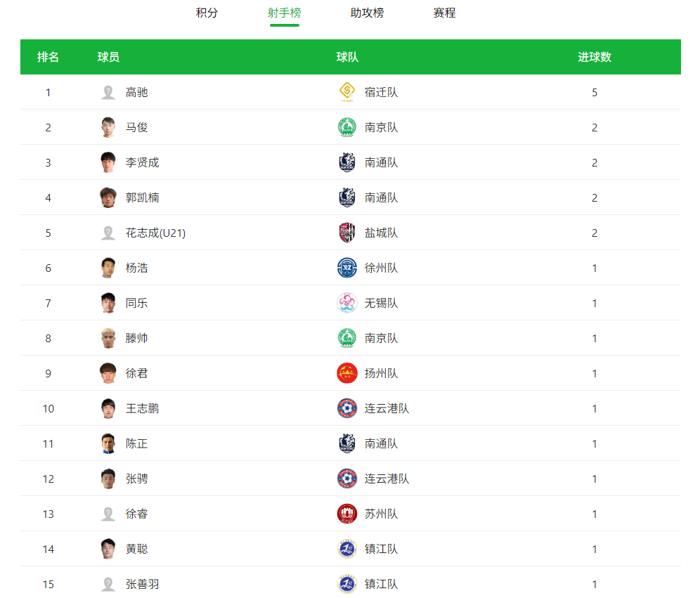Click the 盐城队 team crest
Screen dimensions: 700x598
[347, 233]
